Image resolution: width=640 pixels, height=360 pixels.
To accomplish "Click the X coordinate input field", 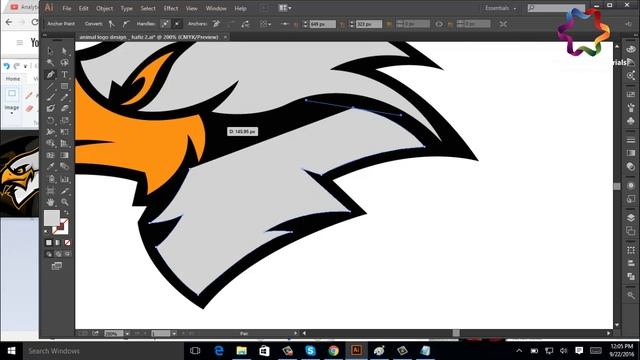I will pyautogui.click(x=322, y=24).
